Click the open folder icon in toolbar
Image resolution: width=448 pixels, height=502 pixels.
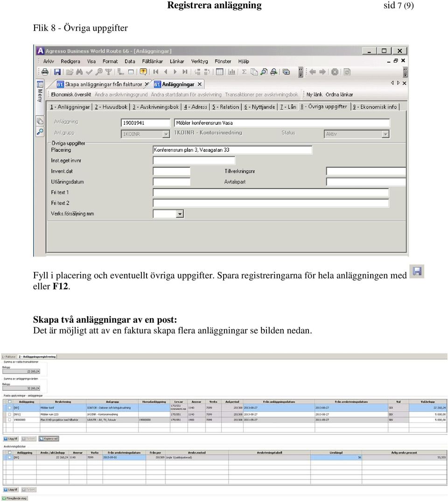pos(70,72)
